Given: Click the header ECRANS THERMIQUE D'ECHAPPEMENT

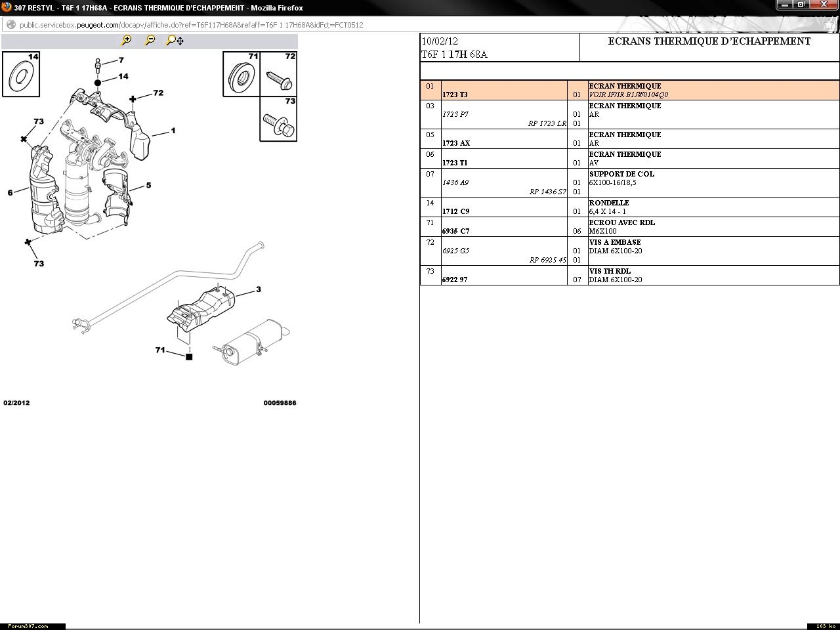Looking at the screenshot, I should (709, 41).
